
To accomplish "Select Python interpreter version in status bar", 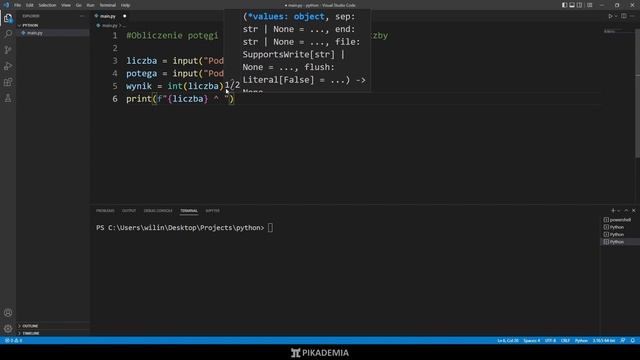I will [604, 340].
